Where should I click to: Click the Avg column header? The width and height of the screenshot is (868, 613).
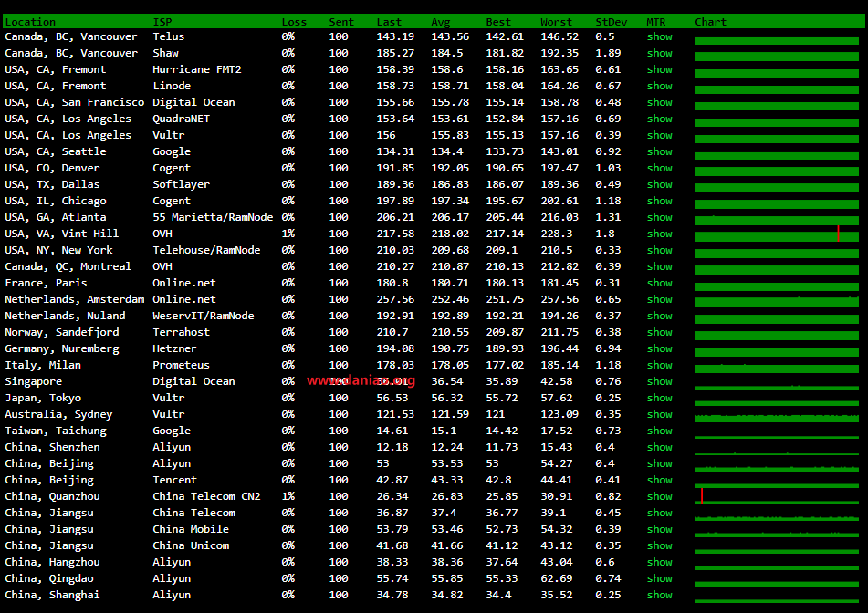tap(441, 22)
